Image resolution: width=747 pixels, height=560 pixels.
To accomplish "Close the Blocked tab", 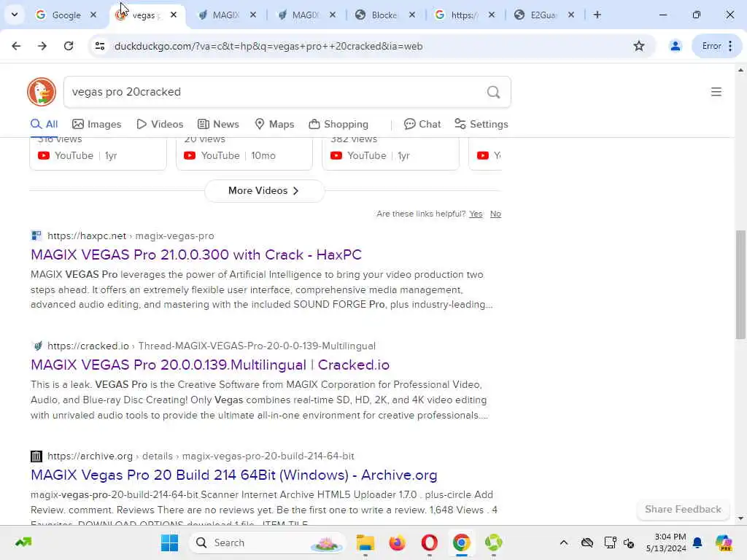I will coord(412,15).
